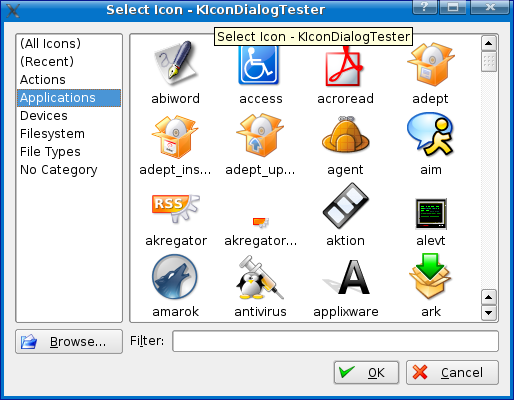Click the scrollbar down arrow at bottom
This screenshot has height=400, width=514.
click(x=489, y=313)
